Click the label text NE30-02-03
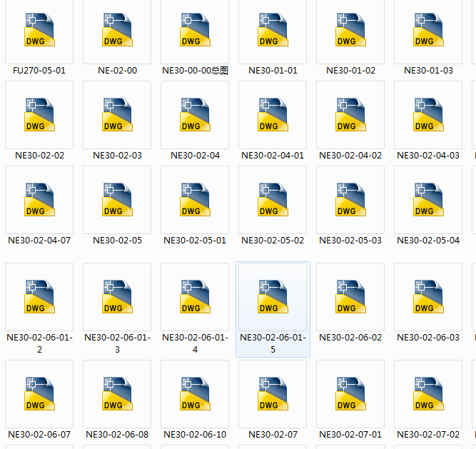476x449 pixels. (x=117, y=156)
